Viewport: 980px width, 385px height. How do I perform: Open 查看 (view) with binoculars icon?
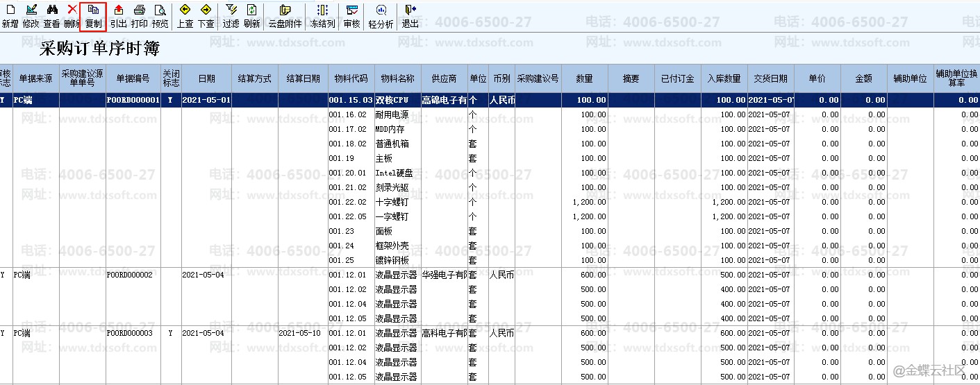coord(51,16)
